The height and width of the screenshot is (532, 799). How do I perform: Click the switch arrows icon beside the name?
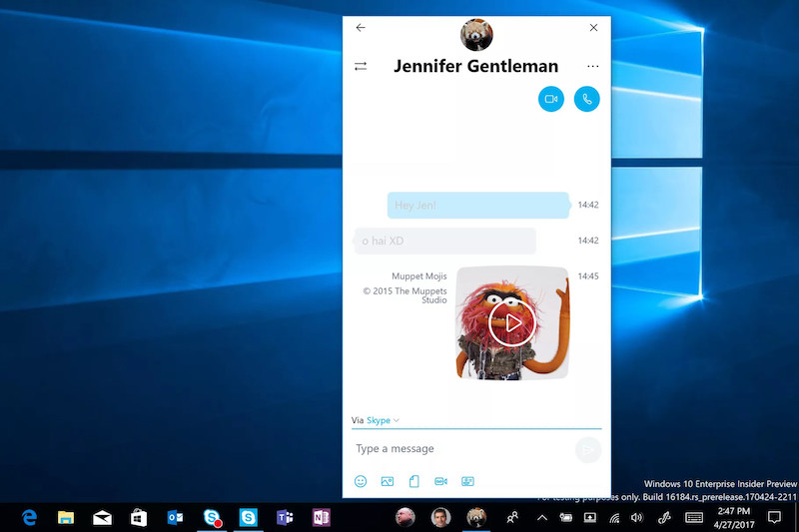click(361, 66)
